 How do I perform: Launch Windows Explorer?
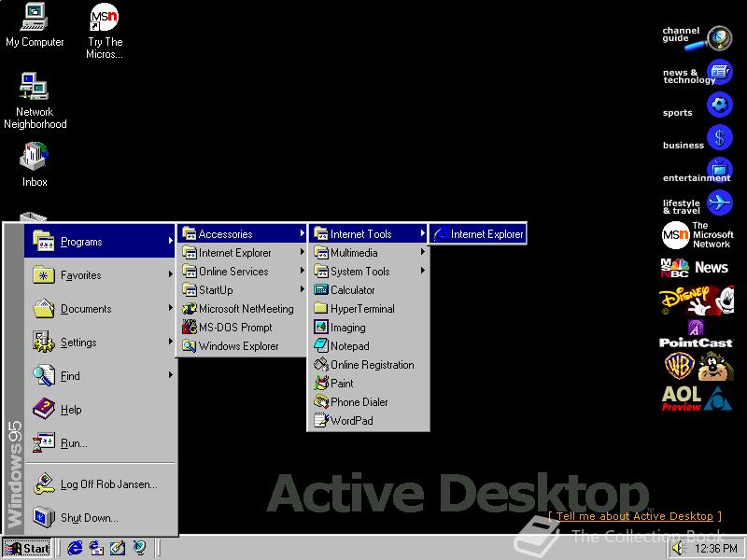[x=243, y=346]
